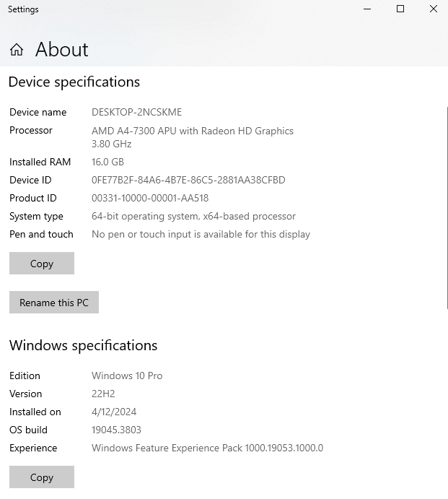Click the No pen or touch input text
The height and width of the screenshot is (499, 448).
click(201, 235)
